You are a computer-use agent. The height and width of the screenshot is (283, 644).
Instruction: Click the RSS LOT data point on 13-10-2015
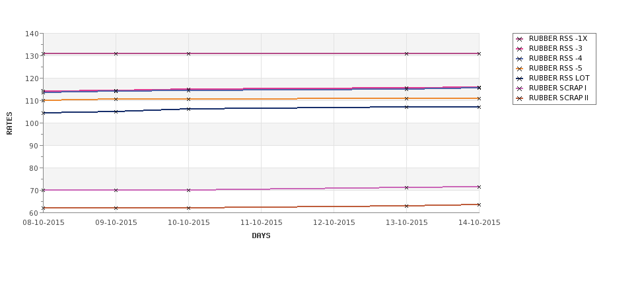(x=406, y=107)
